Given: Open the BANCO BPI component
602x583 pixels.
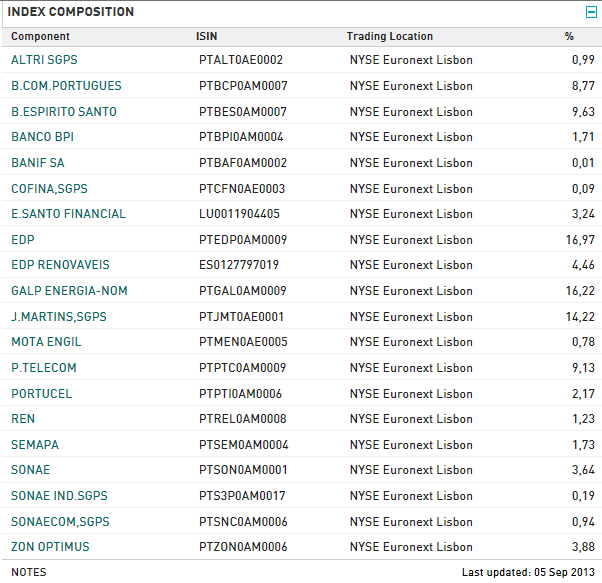Looking at the screenshot, I should (42, 137).
